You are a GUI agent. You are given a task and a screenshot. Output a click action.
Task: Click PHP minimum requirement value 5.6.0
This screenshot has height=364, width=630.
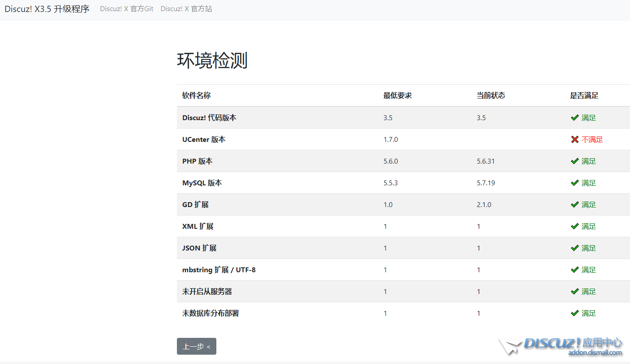point(391,161)
